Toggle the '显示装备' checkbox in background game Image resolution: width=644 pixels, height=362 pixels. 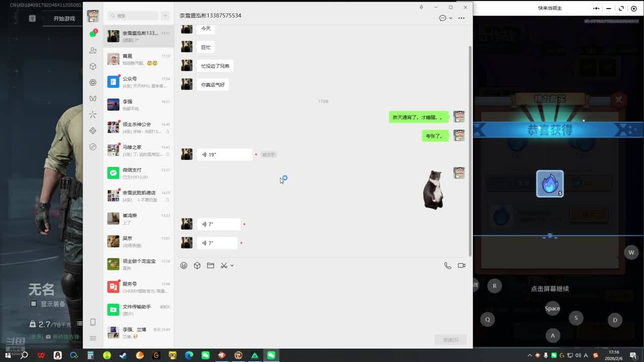point(34,304)
